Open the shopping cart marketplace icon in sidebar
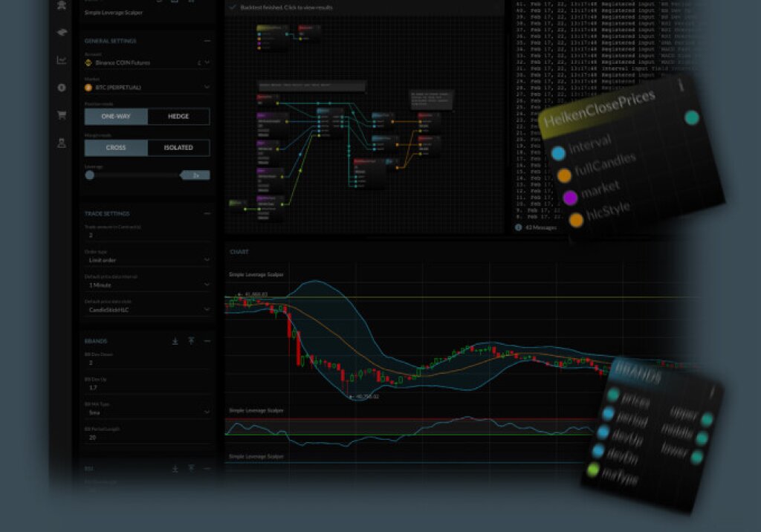Image resolution: width=761 pixels, height=532 pixels. click(62, 115)
